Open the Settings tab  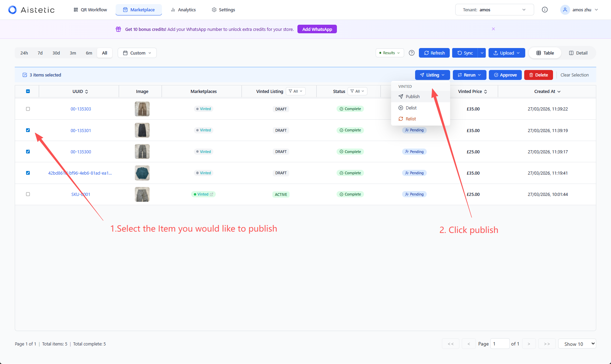[223, 10]
